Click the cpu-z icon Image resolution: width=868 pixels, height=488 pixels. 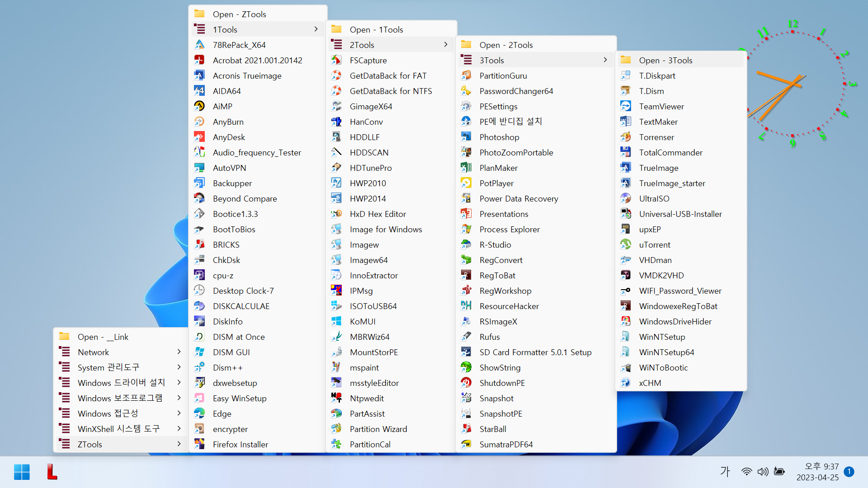pos(199,275)
